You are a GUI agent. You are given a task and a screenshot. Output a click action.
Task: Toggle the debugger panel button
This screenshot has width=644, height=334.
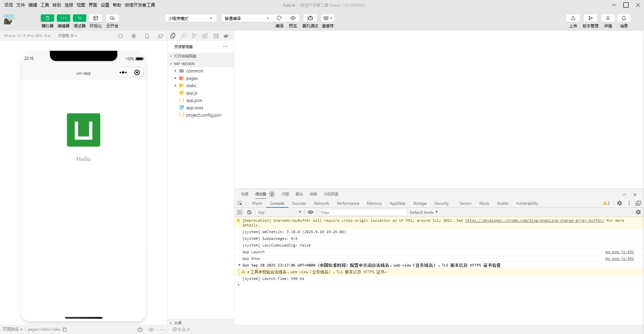tap(79, 18)
